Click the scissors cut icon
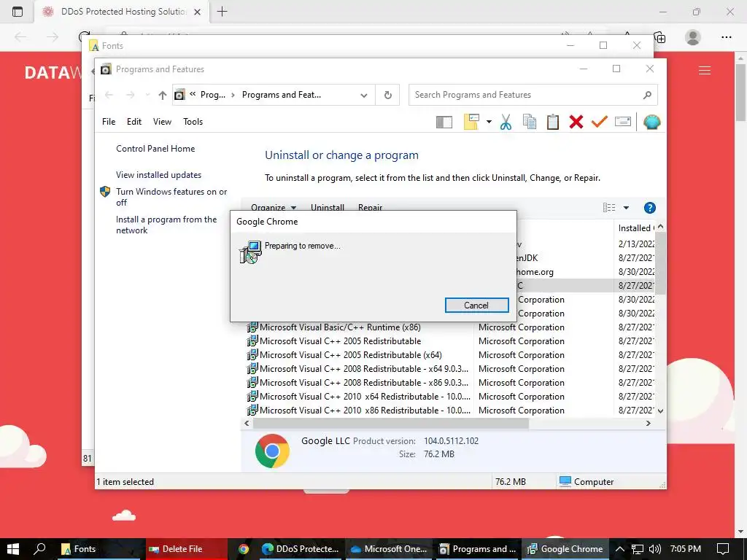The height and width of the screenshot is (560, 747). (506, 122)
